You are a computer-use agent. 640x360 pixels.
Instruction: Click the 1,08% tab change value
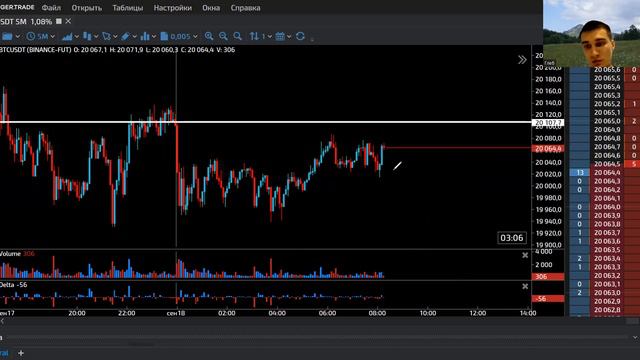pos(41,21)
